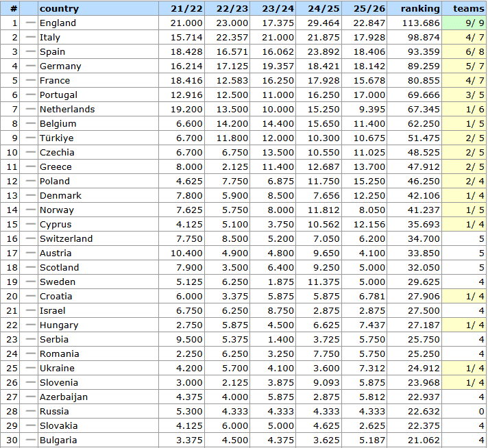This screenshot has width=488, height=448.
Task: Click the trend dash icon beside Russia
Action: click(x=29, y=412)
